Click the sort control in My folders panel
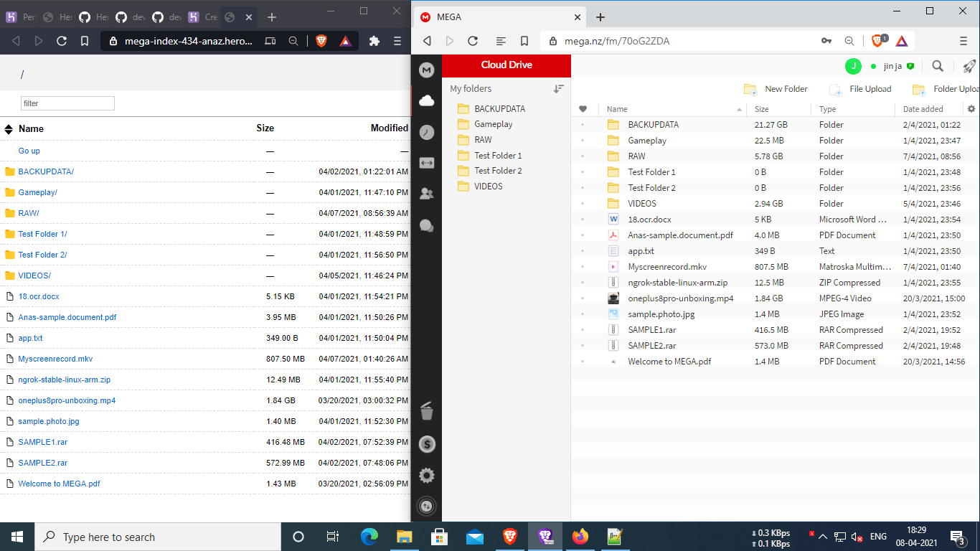The height and width of the screenshot is (551, 980). [x=559, y=89]
